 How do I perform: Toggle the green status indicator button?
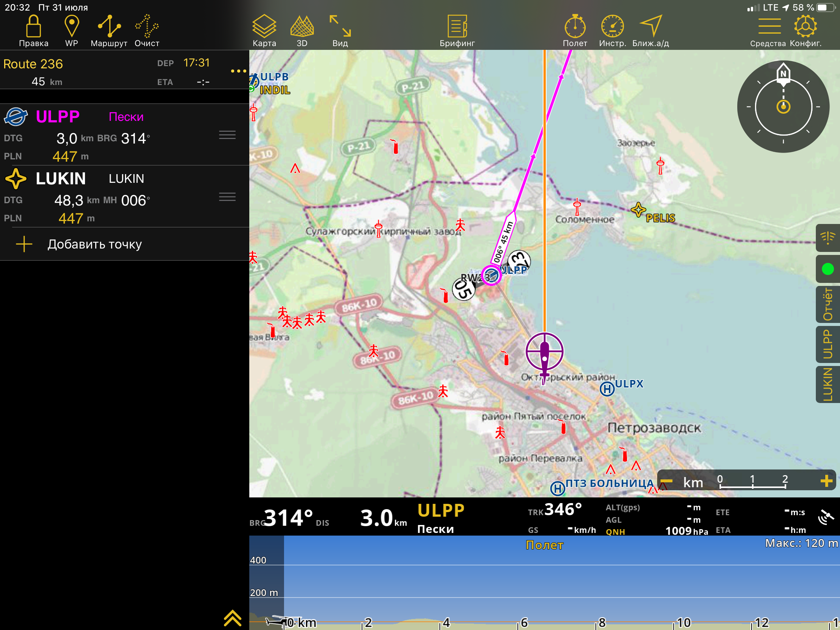[x=828, y=269]
